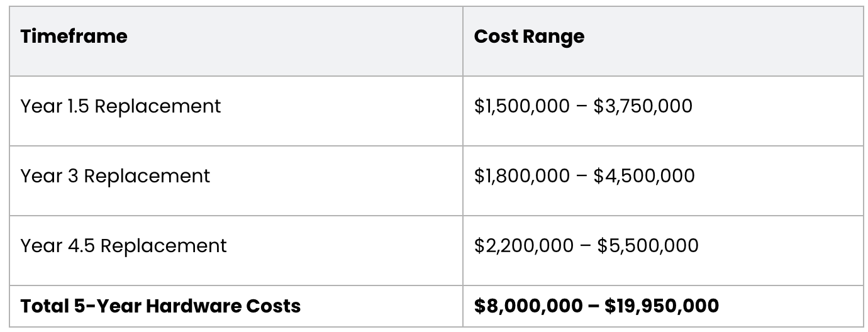
Task: Click the $1,800,000 amount
Action: [521, 176]
